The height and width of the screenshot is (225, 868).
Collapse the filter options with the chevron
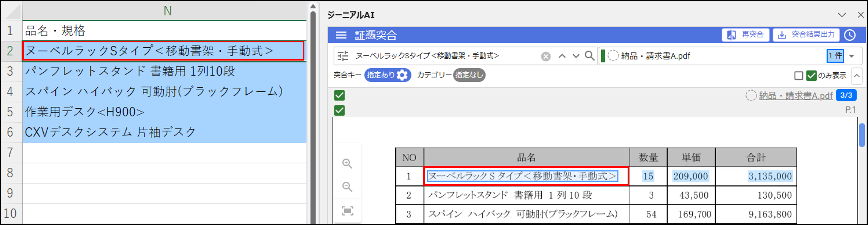click(857, 76)
